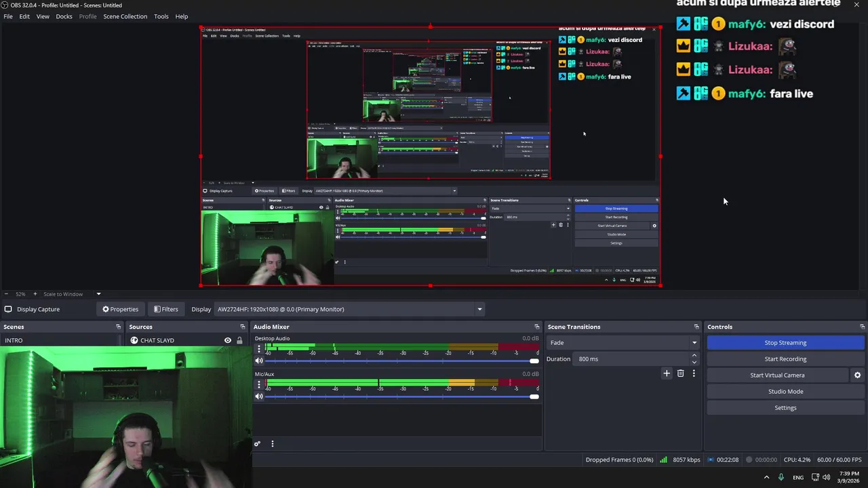The width and height of the screenshot is (868, 488).
Task: Open virtual camera configuration gear
Action: pos(857,375)
